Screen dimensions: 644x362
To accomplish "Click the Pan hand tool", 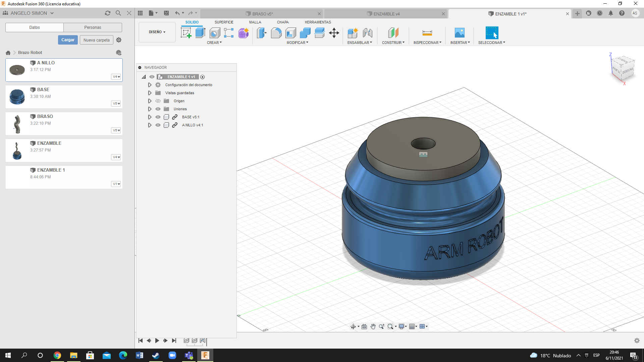I will point(373,326).
